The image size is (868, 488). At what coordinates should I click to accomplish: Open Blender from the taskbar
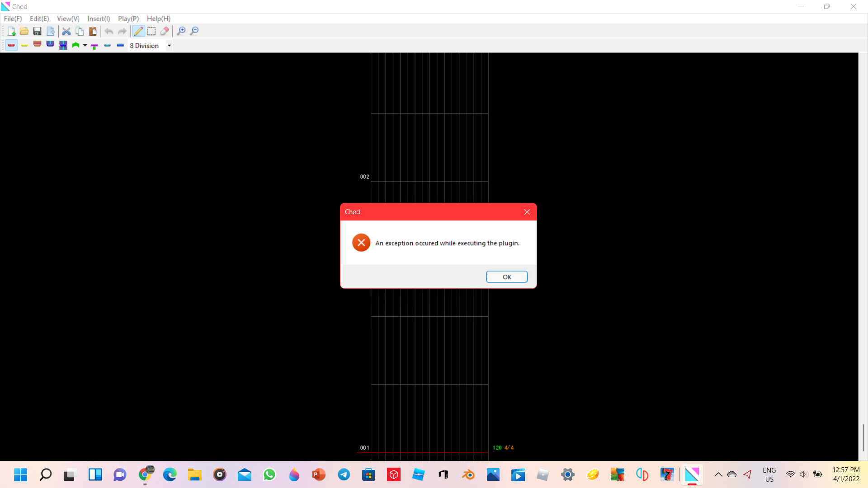pos(468,474)
